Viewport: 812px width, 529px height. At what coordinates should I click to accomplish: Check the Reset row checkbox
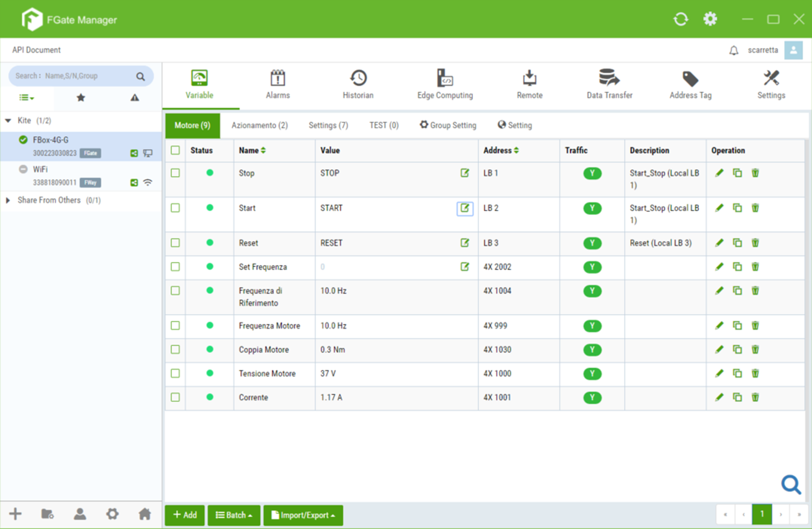point(175,243)
